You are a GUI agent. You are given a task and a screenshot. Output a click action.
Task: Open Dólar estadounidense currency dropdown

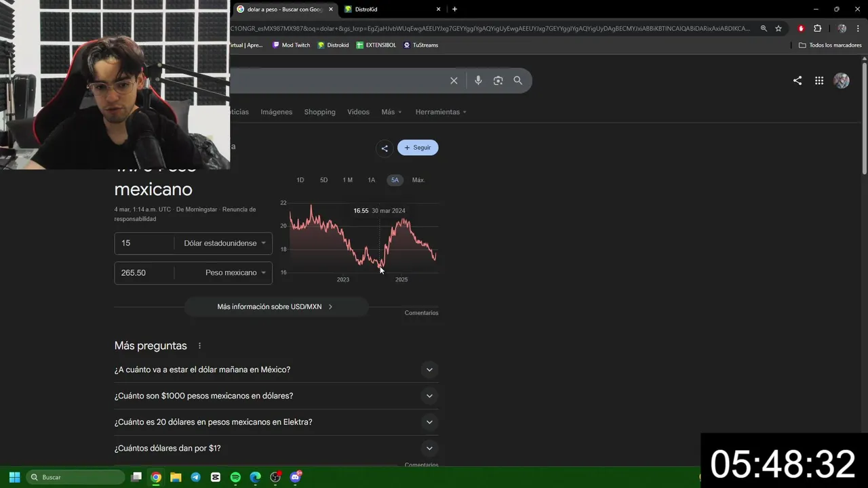tap(224, 243)
